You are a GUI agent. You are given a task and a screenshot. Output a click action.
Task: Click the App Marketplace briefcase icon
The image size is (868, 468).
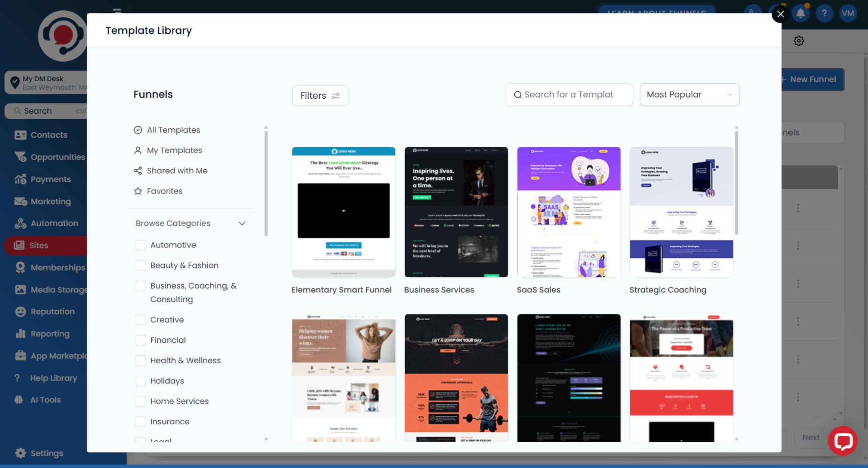pos(20,356)
